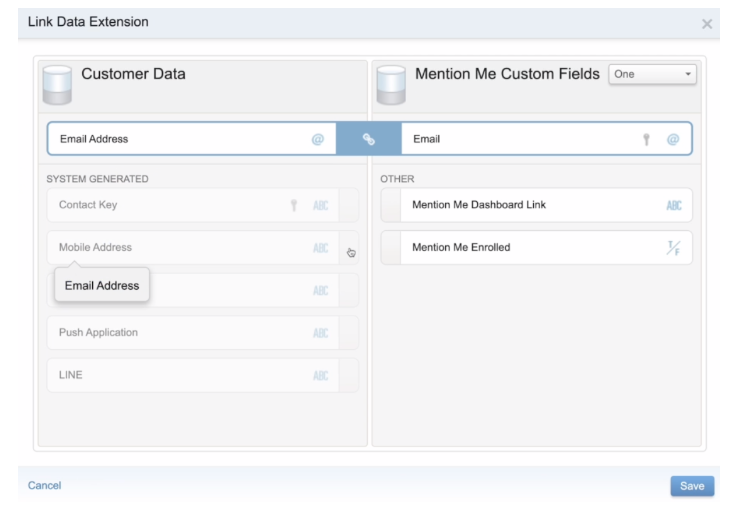Select the Contact Key field
742x516 pixels.
pyautogui.click(x=203, y=205)
